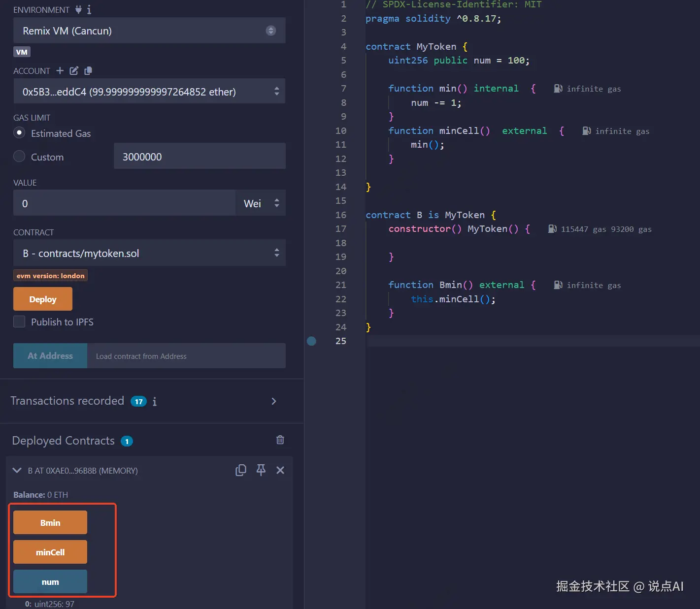
Task: Click the evm version: london badge
Action: [50, 275]
